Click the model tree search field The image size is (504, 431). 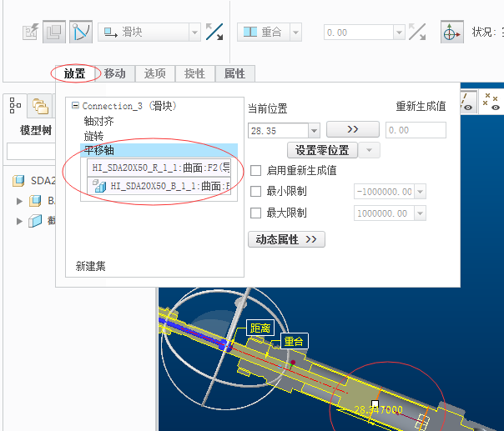pos(31,151)
